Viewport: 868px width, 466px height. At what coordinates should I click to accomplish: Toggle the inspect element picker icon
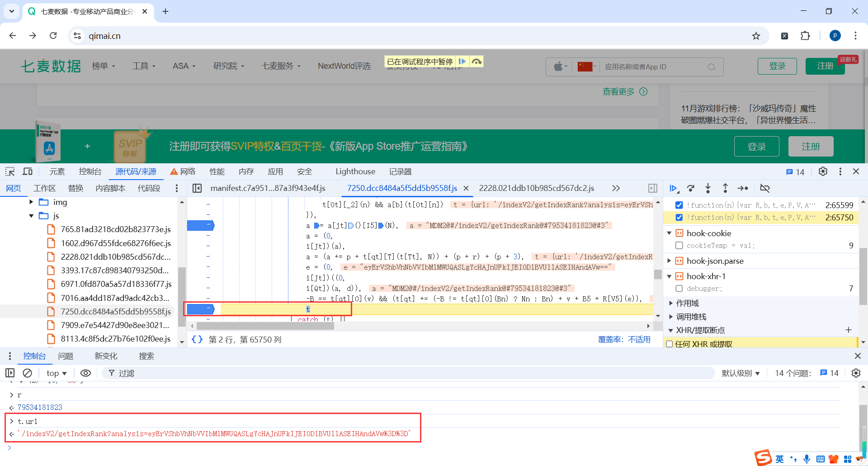tap(10, 171)
